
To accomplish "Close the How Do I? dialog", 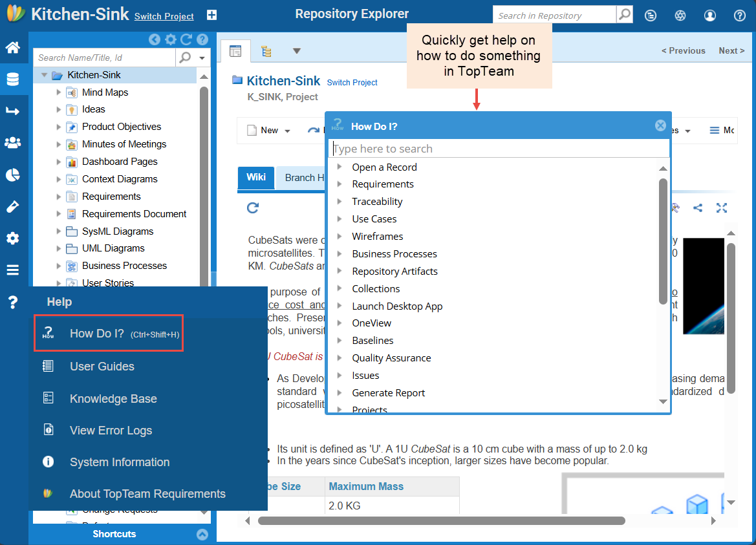I will point(660,126).
